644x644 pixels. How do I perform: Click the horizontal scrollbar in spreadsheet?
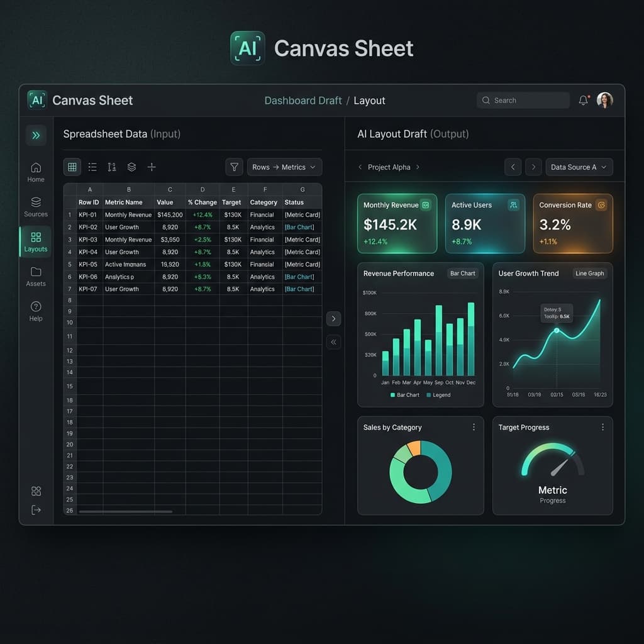126,512
